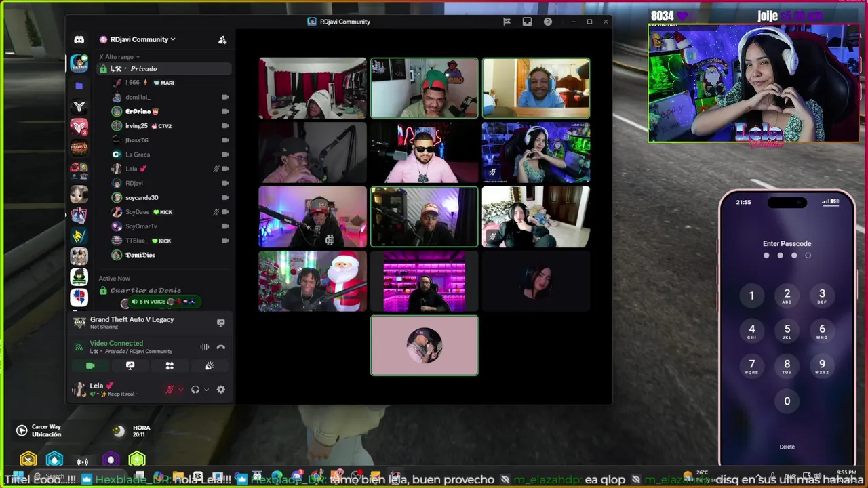Tap digit 9 on phone keypad
868x488 pixels.
click(x=822, y=365)
